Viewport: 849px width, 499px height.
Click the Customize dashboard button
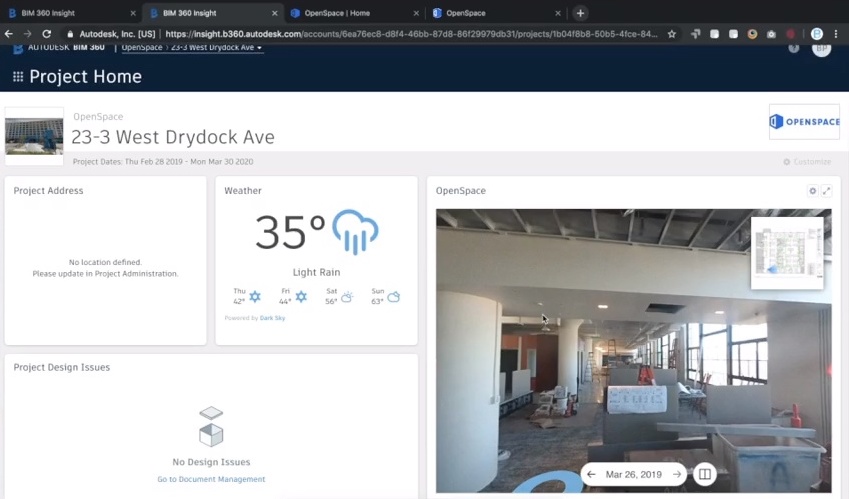click(807, 162)
